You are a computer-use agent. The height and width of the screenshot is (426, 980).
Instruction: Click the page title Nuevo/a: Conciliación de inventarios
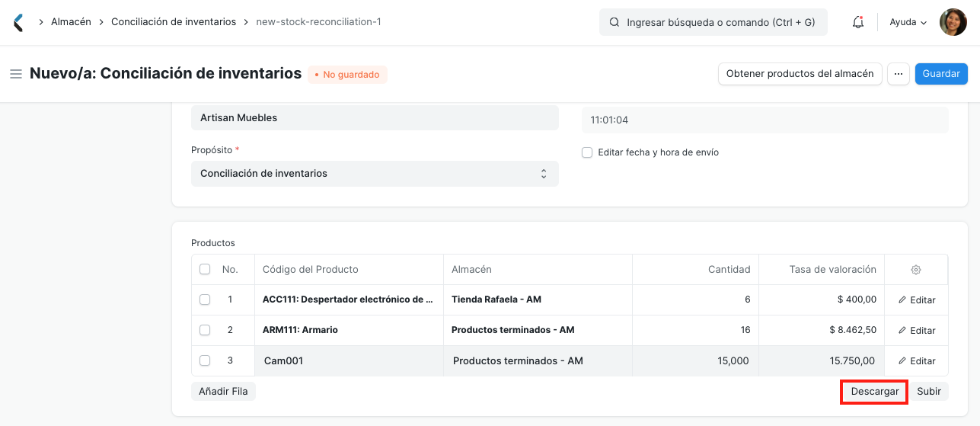166,74
